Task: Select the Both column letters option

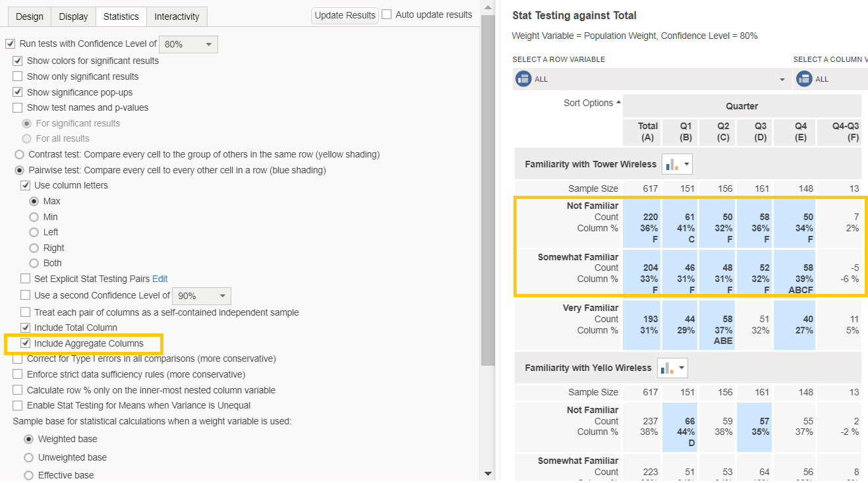Action: click(x=34, y=263)
